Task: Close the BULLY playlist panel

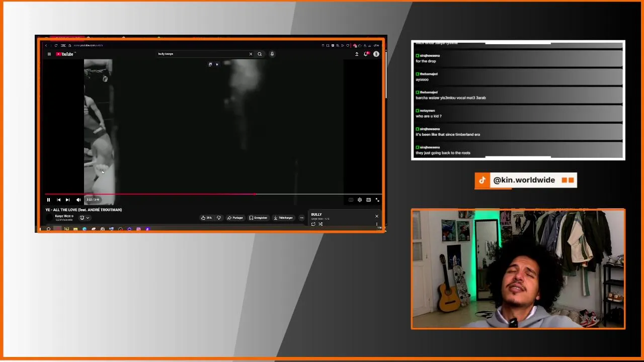Action: tap(376, 216)
